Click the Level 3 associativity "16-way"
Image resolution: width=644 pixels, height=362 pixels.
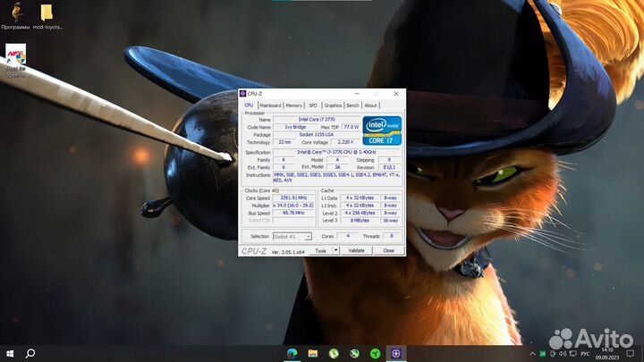tap(390, 221)
